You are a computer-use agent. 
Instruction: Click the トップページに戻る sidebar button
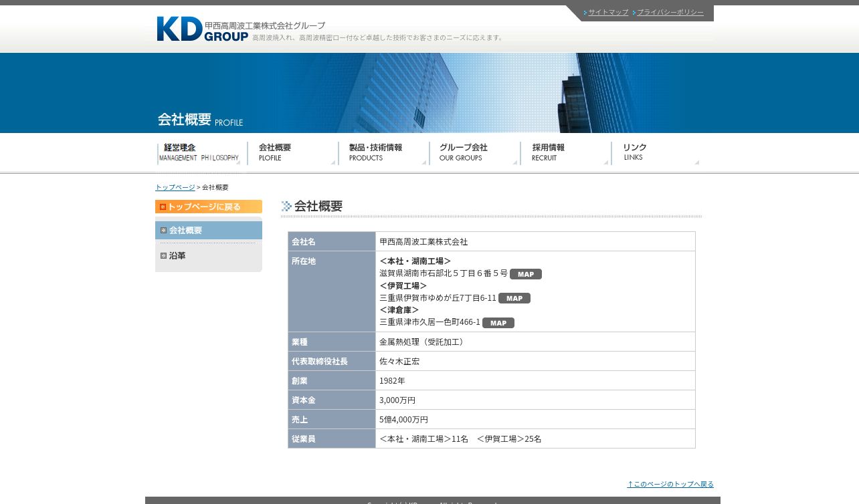(209, 207)
